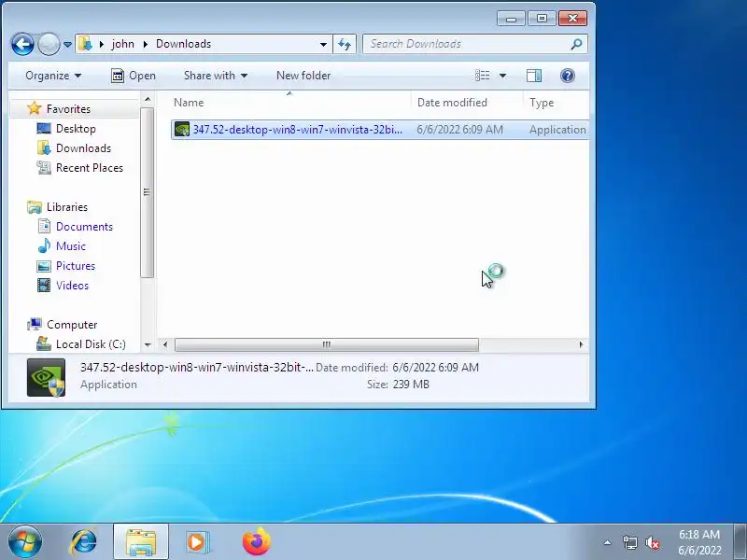Click the Downloads breadcrumb in address bar
Screen dimensions: 747x560
point(183,44)
